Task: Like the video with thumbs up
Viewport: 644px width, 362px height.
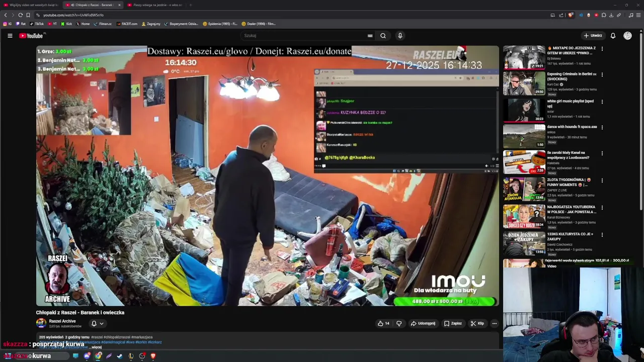Action: (x=383, y=323)
